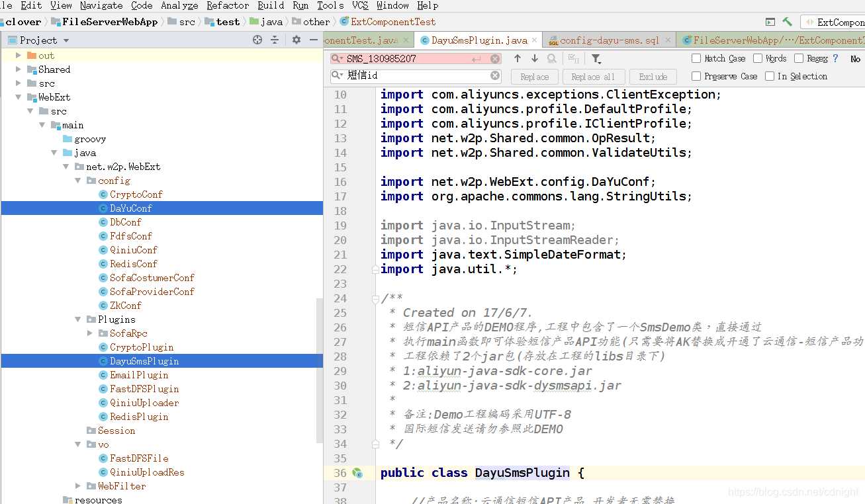Click the class gutter icon on line 36

[x=357, y=473]
